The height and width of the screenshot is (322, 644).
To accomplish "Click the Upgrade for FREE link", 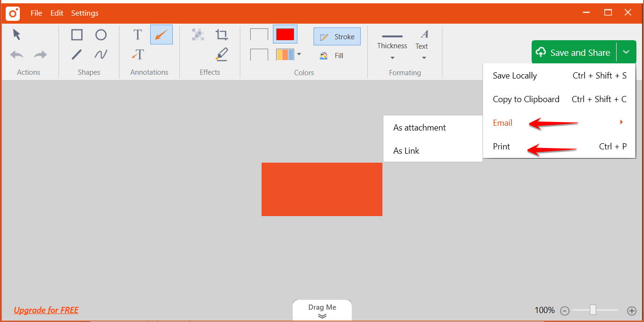I will point(46,310).
